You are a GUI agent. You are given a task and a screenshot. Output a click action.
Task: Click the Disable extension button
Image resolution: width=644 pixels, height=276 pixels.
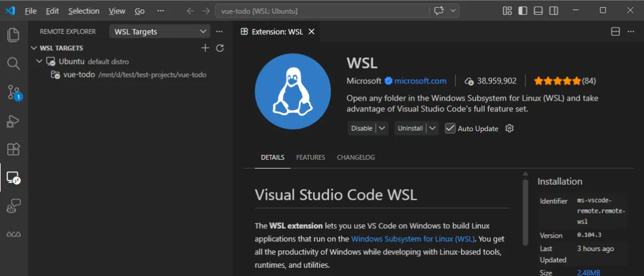tap(361, 128)
